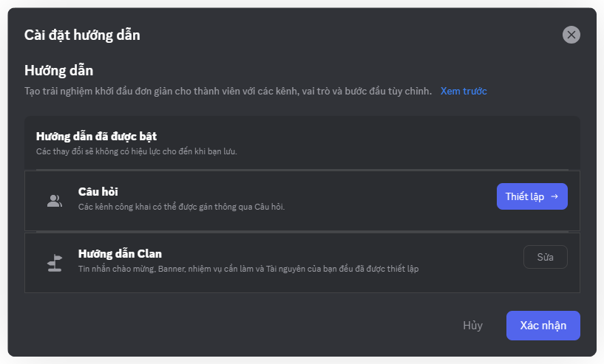Click the Cài đặt hướng dẫn dialog title
The width and height of the screenshot is (604, 364).
pyautogui.click(x=82, y=35)
